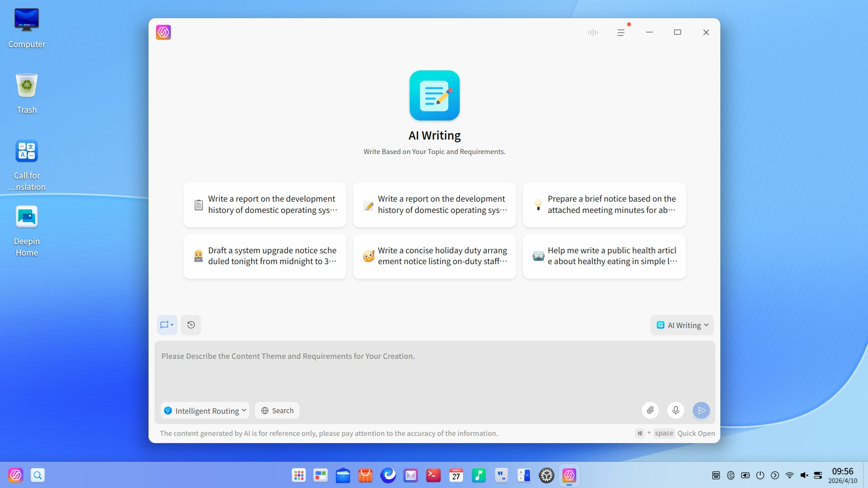Toggle the Search web option
Image resolution: width=868 pixels, height=488 pixels.
(277, 411)
